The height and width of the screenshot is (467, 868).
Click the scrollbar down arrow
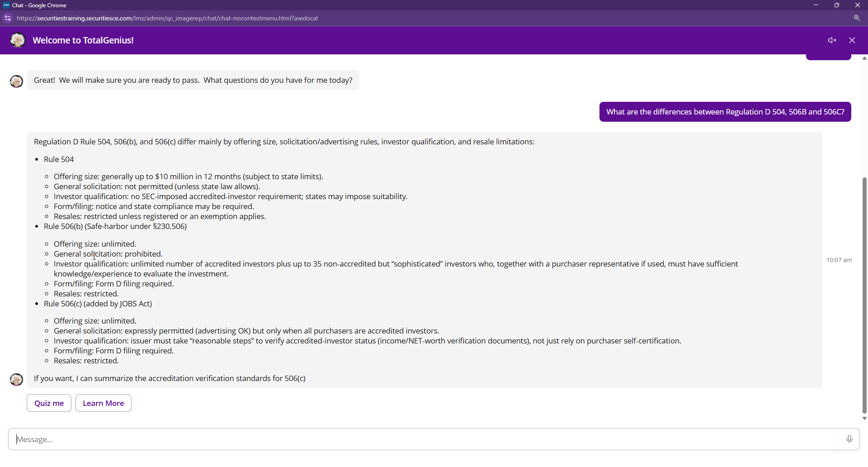pyautogui.click(x=864, y=419)
